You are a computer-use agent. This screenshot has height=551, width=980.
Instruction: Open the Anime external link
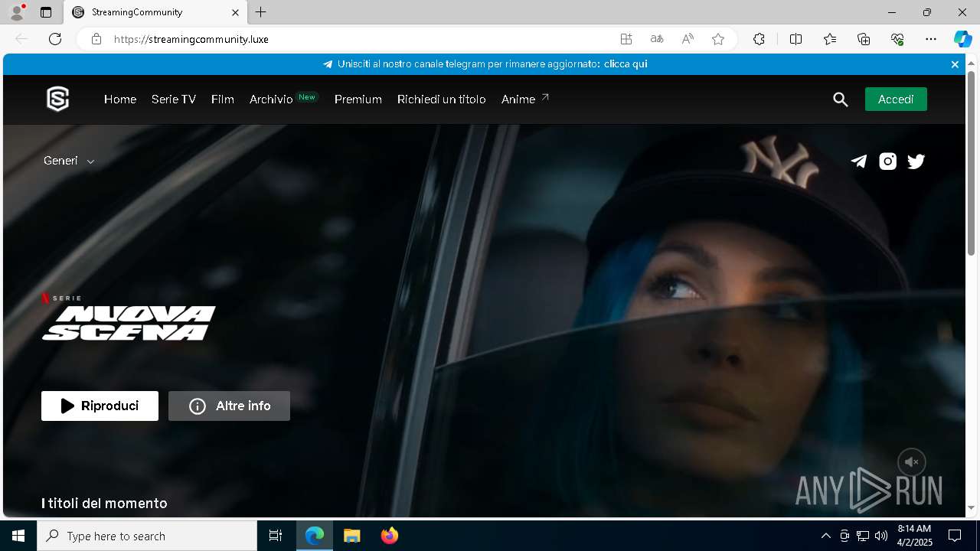pyautogui.click(x=525, y=99)
